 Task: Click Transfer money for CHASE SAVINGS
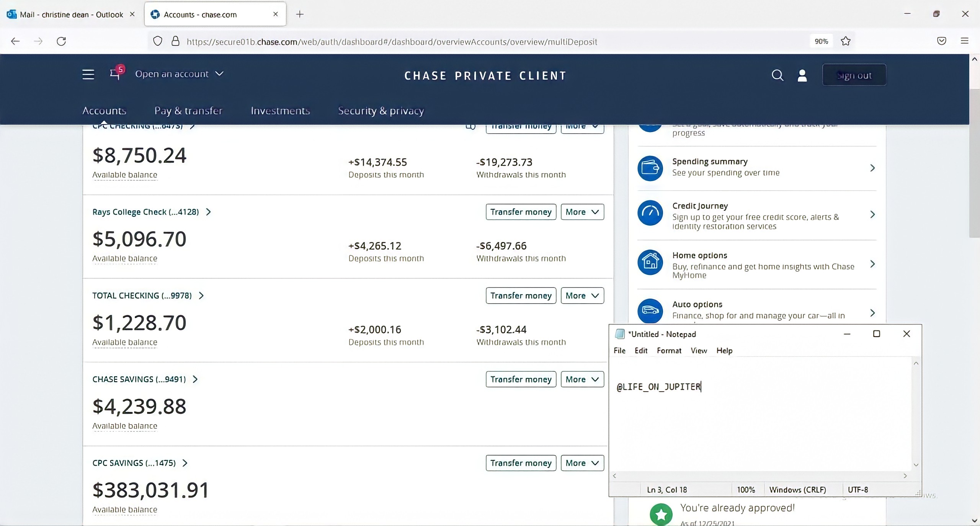[x=521, y=379]
